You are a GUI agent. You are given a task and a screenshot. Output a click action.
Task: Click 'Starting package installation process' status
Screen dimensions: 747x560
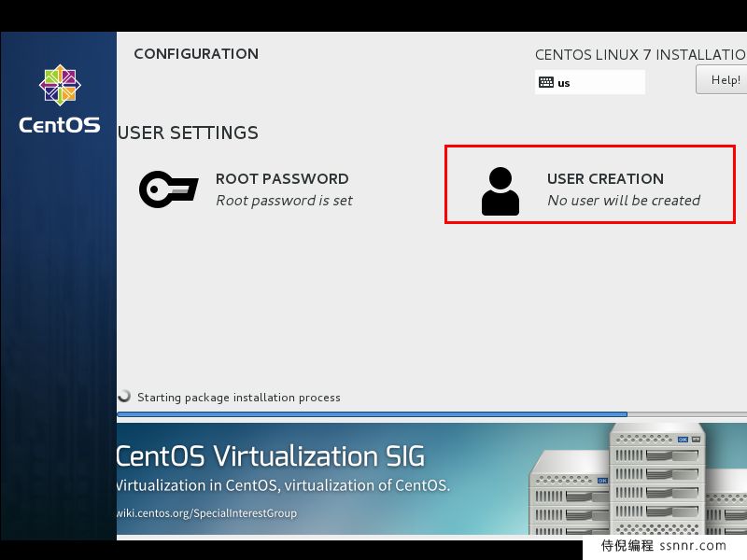(x=239, y=398)
